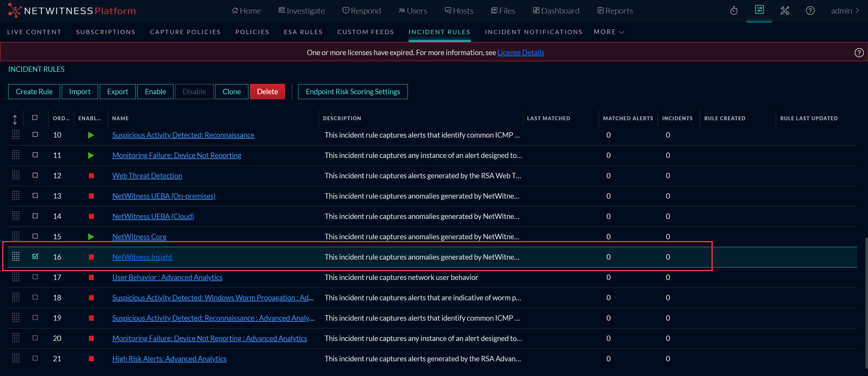Check the box for rule 10

pos(35,134)
